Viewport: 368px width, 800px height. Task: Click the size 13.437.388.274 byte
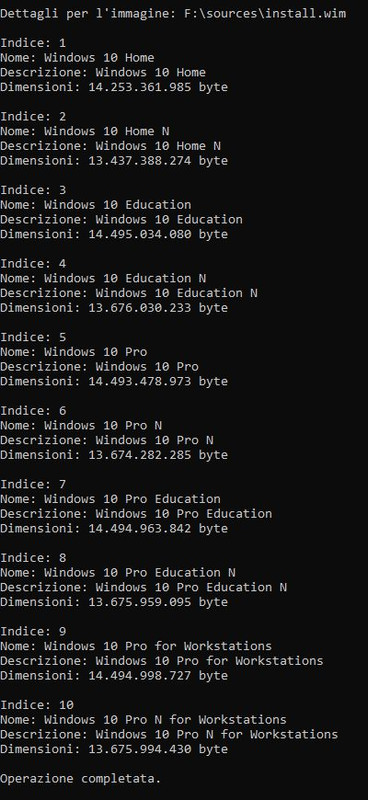pos(158,161)
